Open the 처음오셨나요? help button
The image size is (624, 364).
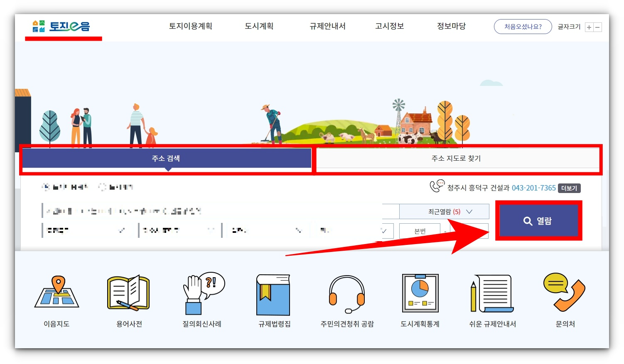tap(523, 27)
